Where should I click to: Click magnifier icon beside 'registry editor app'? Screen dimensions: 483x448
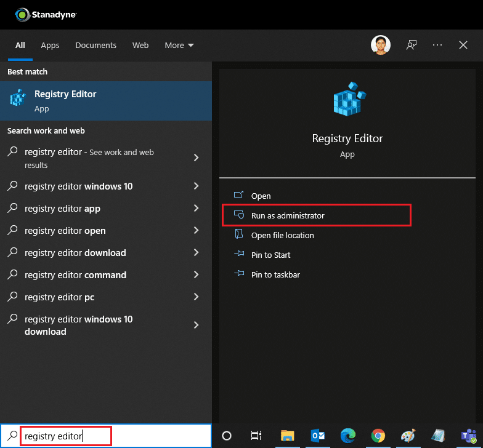pos(12,208)
